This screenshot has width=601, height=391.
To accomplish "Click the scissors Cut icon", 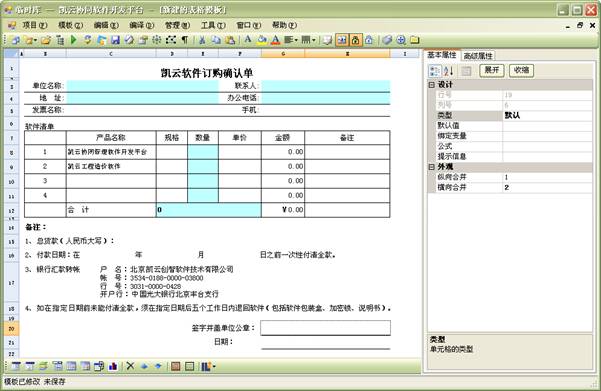I will pyautogui.click(x=202, y=39).
